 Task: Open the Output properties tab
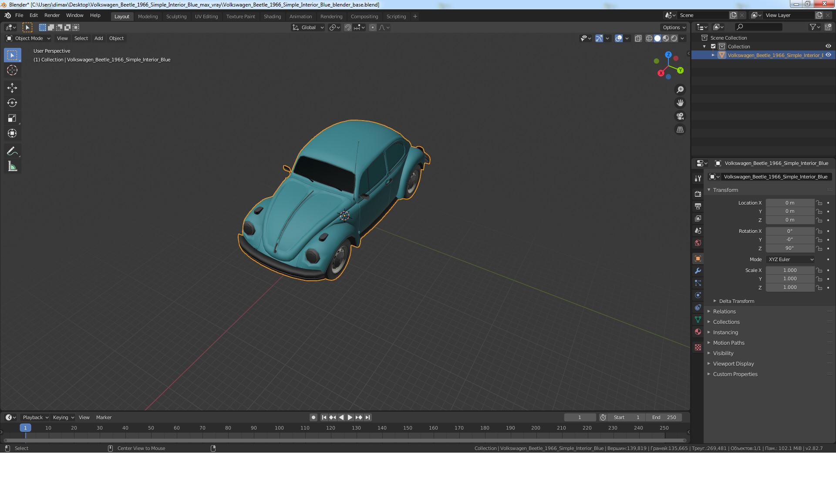tap(698, 206)
